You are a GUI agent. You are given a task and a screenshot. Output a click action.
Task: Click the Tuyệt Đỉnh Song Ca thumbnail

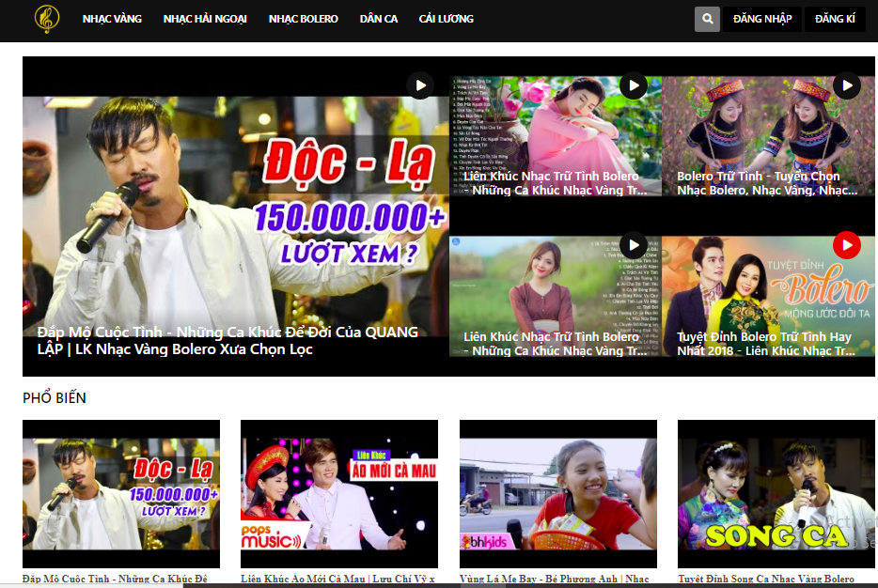coord(775,493)
